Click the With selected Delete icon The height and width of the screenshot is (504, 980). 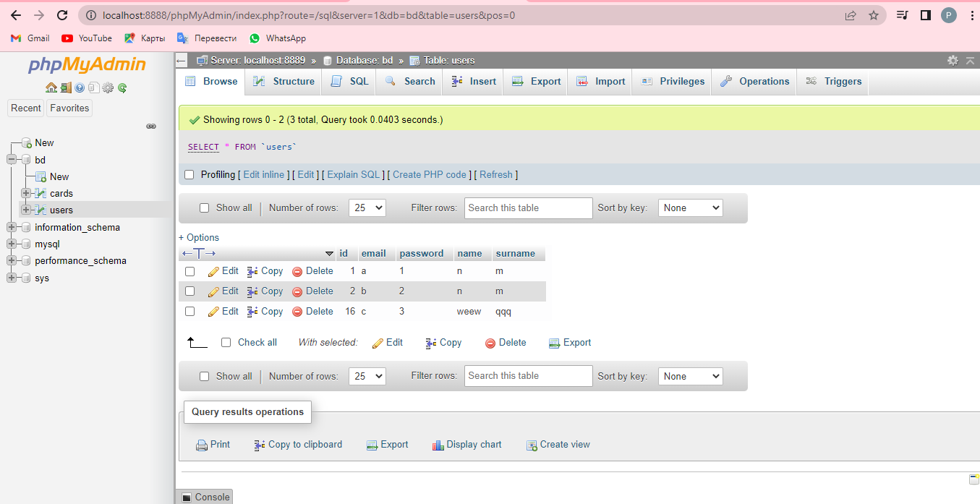490,343
